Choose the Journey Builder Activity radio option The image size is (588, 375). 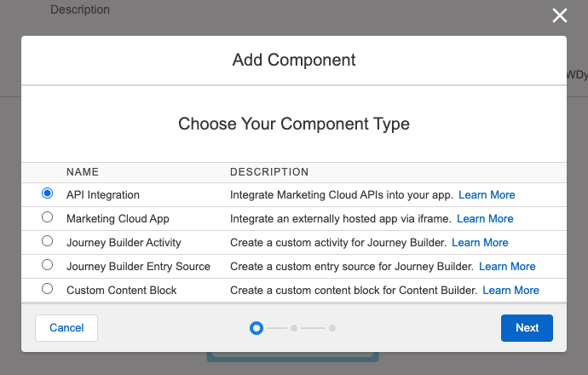click(x=47, y=241)
